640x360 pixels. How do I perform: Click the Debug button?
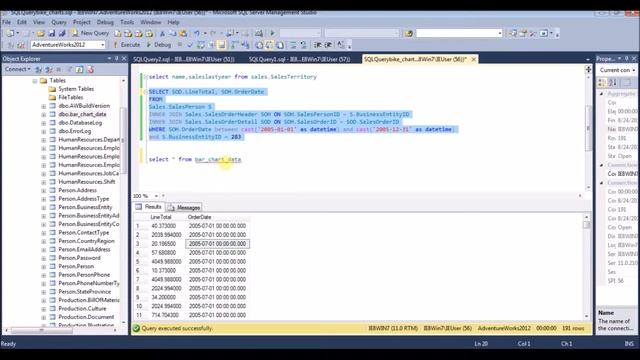159,44
